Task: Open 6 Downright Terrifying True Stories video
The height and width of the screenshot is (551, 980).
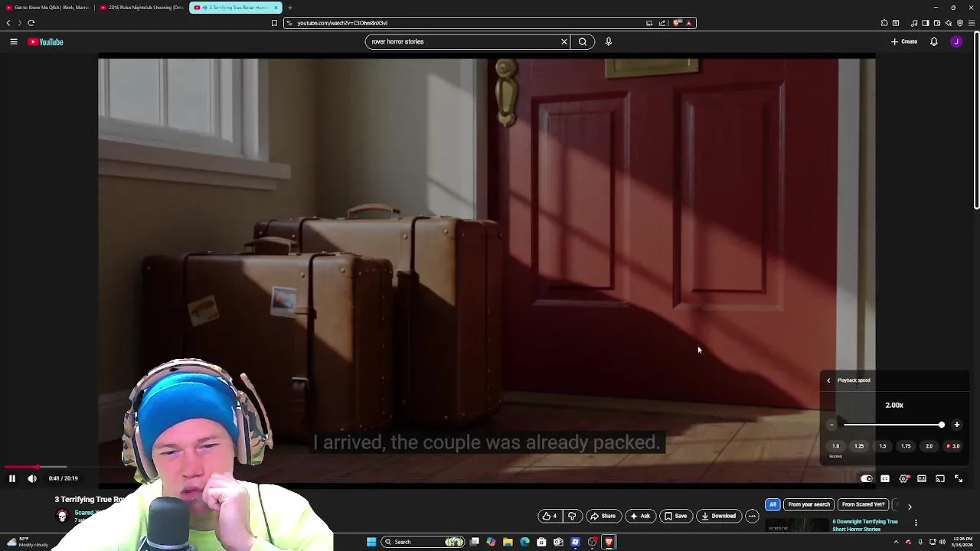Action: tap(865, 525)
